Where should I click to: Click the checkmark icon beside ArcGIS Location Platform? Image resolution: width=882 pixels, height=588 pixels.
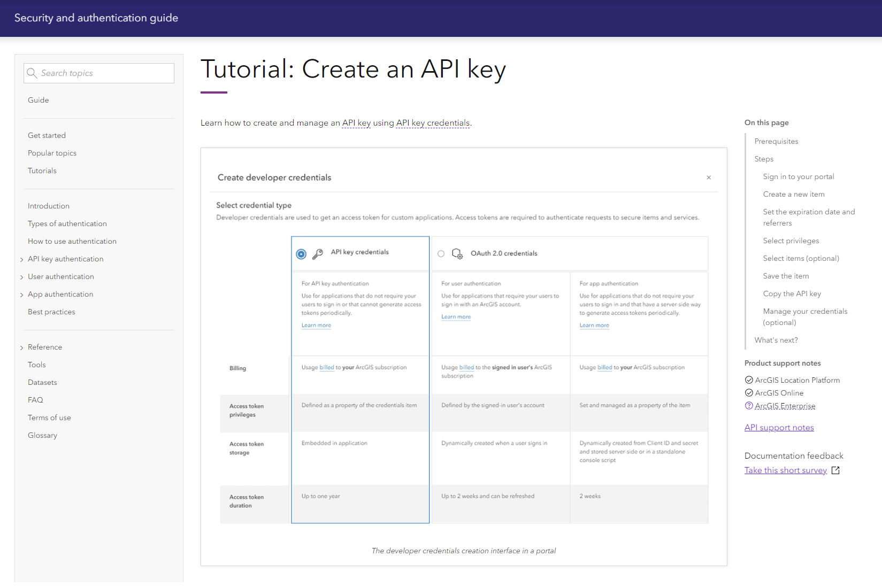coord(748,380)
